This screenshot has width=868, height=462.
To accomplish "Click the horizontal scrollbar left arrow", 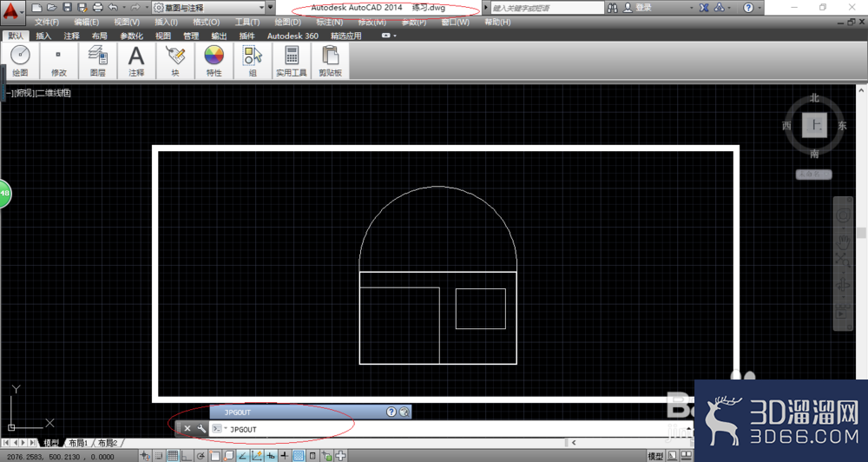I will 574,442.
